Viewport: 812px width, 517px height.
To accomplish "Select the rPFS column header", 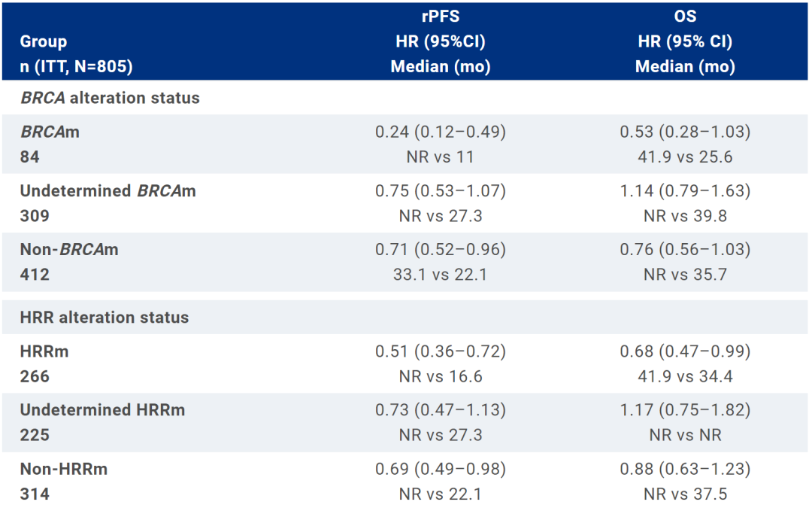I will pyautogui.click(x=440, y=17).
